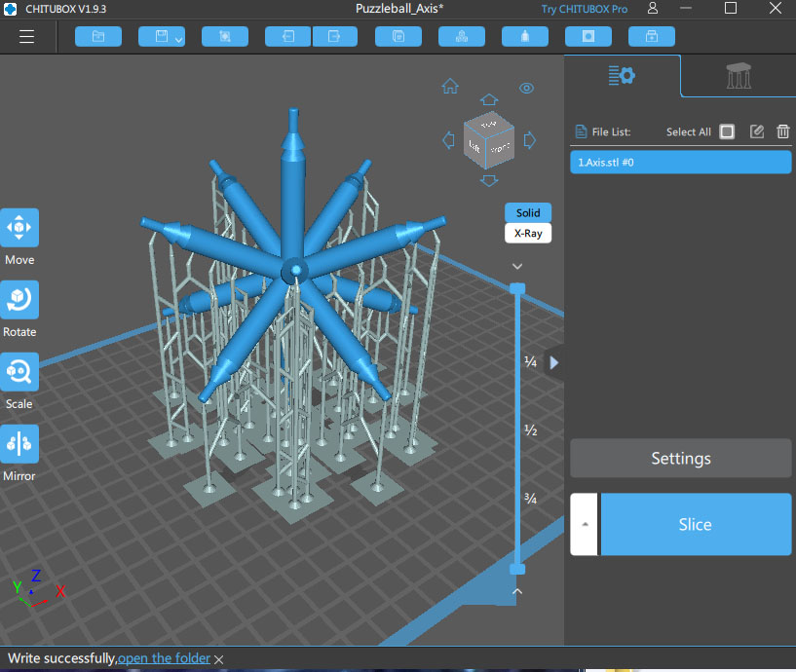Reset view with the home icon

click(x=450, y=87)
